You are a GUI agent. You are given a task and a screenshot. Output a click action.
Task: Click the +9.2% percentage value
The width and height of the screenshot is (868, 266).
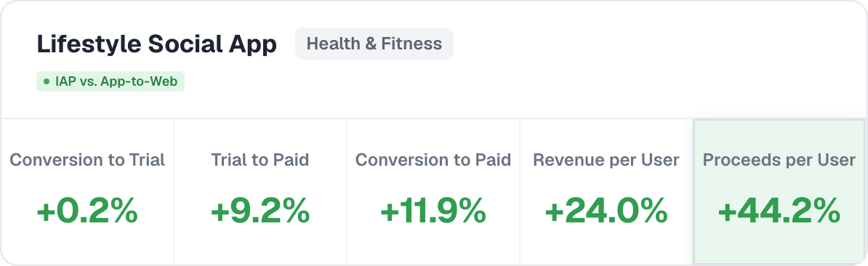[x=260, y=211]
